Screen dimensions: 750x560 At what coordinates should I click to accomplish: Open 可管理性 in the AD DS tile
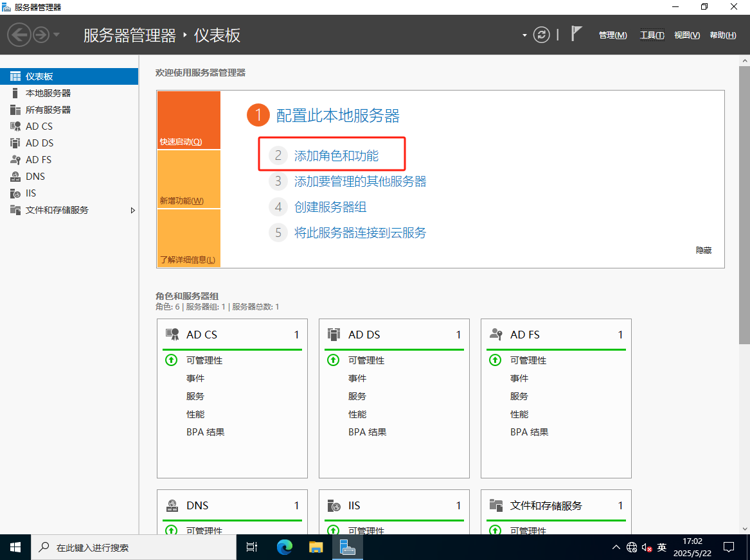[366, 360]
